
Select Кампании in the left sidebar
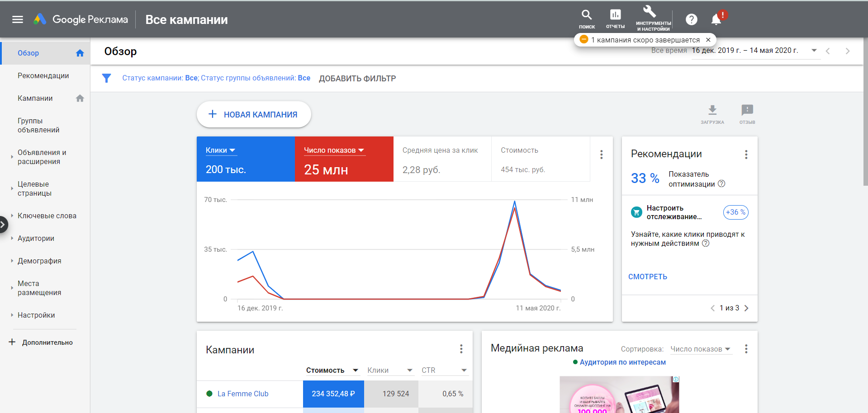[35, 98]
